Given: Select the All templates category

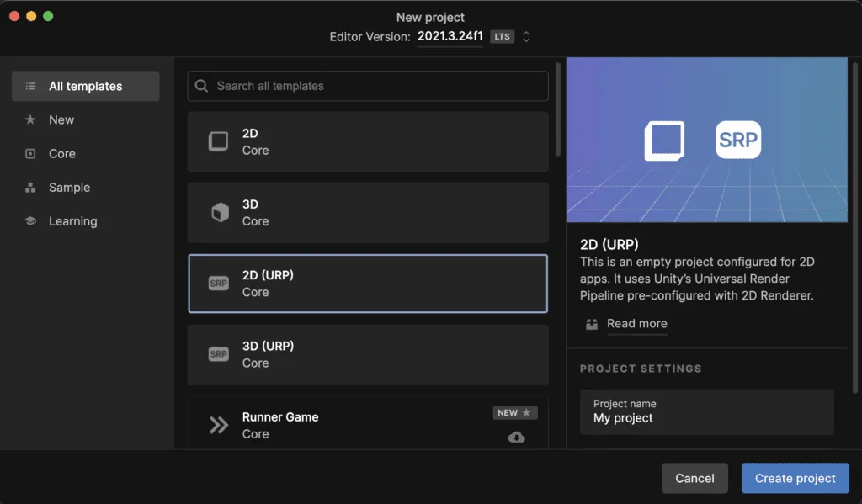Looking at the screenshot, I should (x=85, y=86).
